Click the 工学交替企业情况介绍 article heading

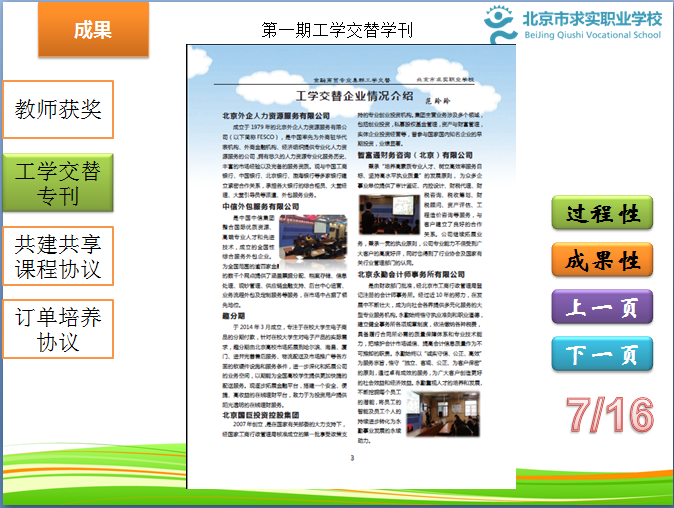tap(355, 95)
